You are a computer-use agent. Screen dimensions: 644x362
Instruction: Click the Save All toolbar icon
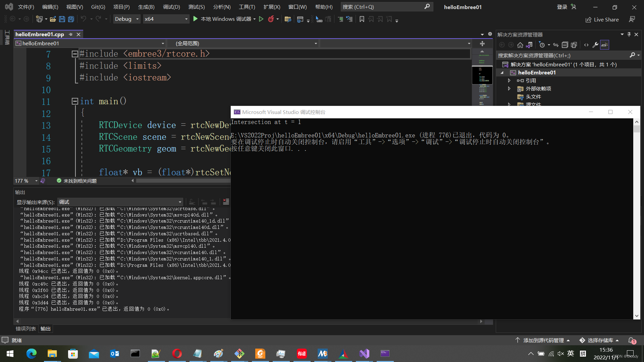(71, 19)
